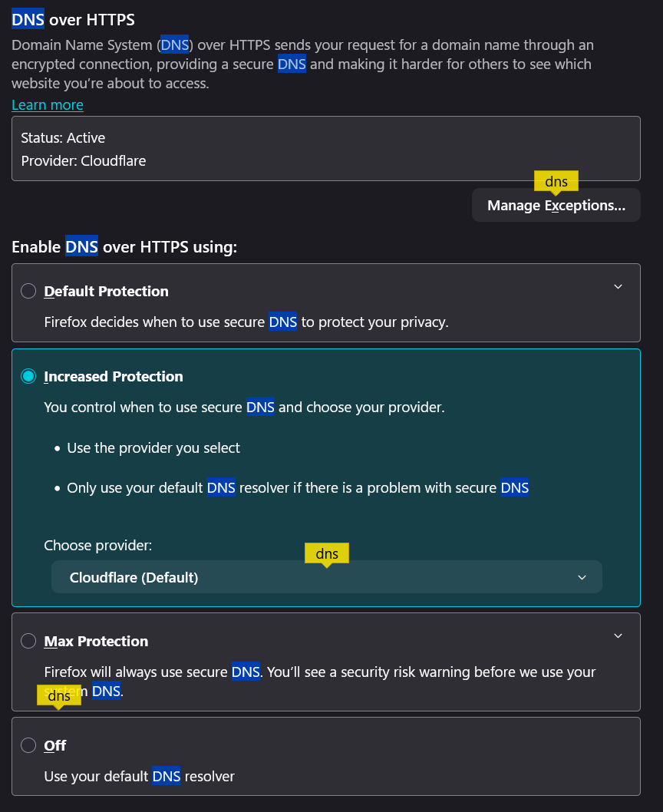The image size is (663, 812).
Task: Enable the Max Protection radio button
Action: click(28, 641)
